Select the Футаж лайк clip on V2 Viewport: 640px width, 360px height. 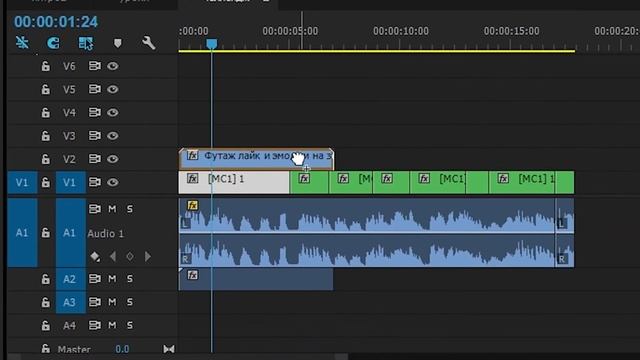[x=256, y=159]
